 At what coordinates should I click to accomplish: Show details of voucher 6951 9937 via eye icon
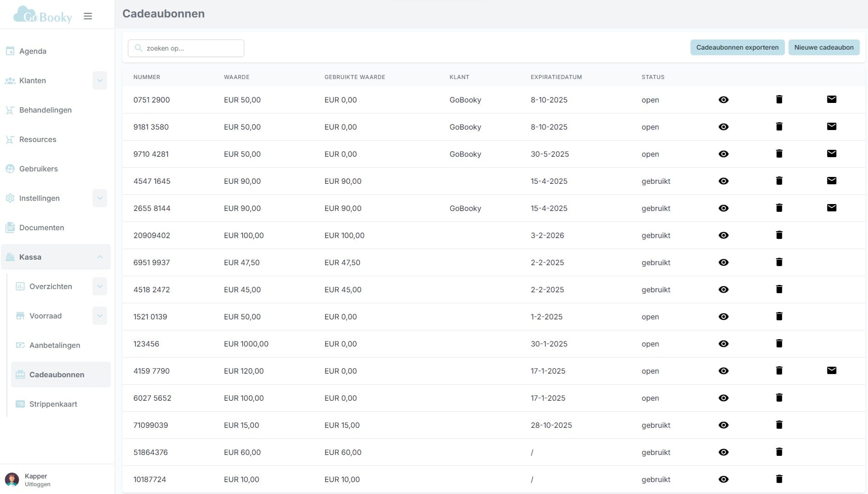click(x=723, y=262)
